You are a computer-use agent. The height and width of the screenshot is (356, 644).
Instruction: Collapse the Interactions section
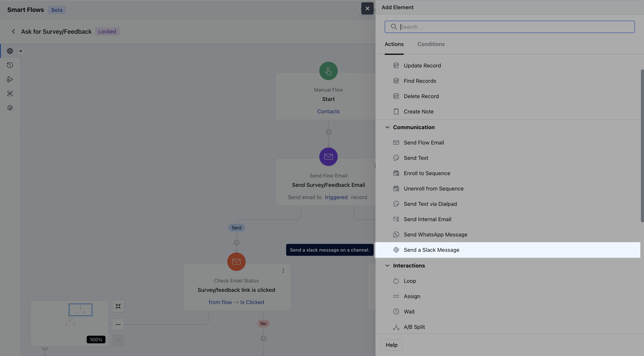387,266
